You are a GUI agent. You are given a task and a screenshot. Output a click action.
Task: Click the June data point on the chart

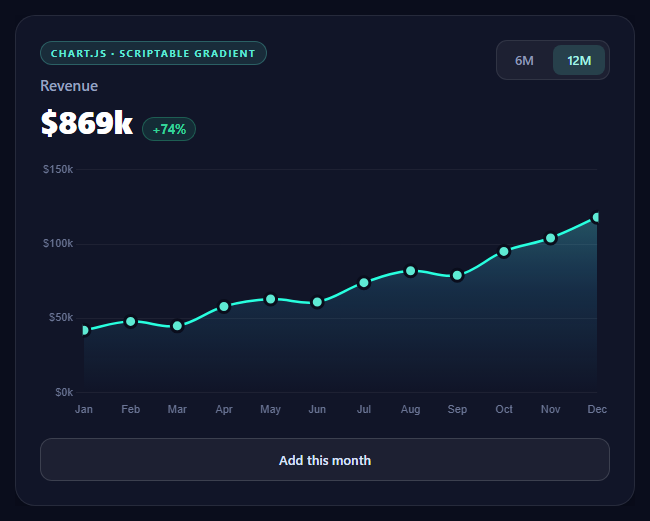317,302
